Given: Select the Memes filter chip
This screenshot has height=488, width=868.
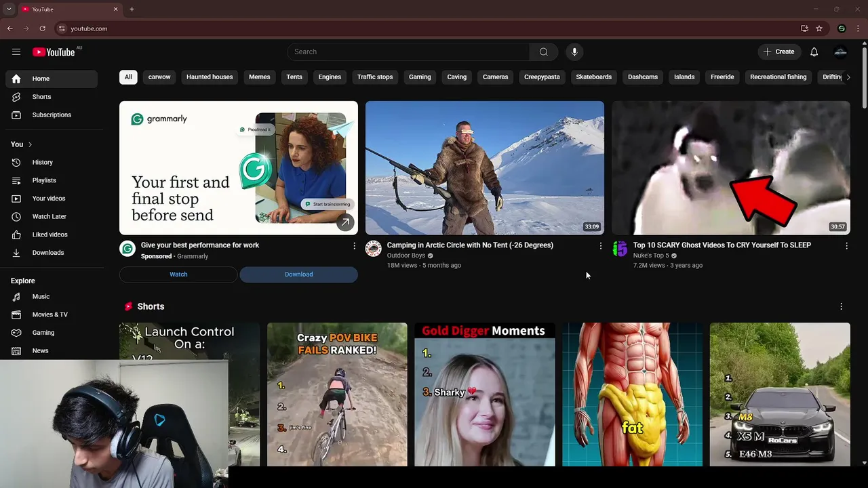Looking at the screenshot, I should [259, 77].
